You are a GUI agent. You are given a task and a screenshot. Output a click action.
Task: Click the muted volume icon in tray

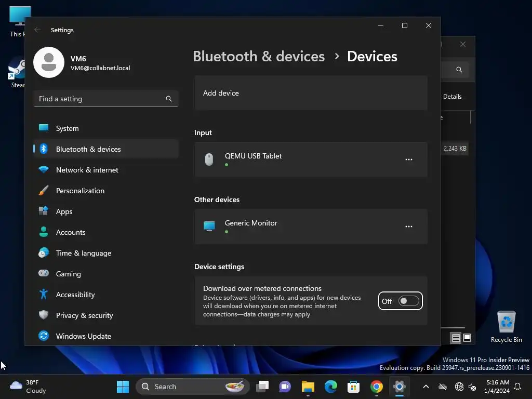point(472,387)
